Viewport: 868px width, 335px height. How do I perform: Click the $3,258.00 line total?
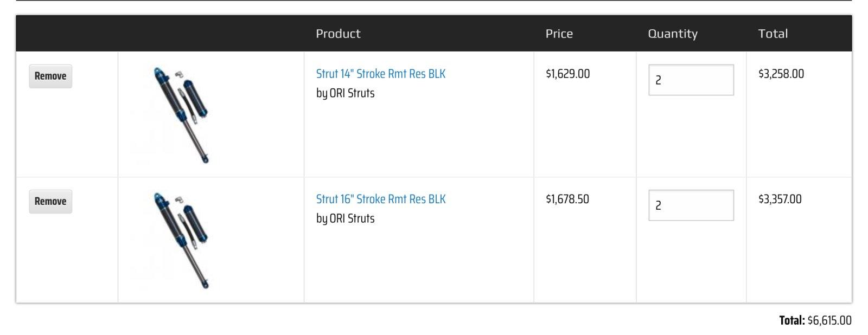tap(781, 74)
